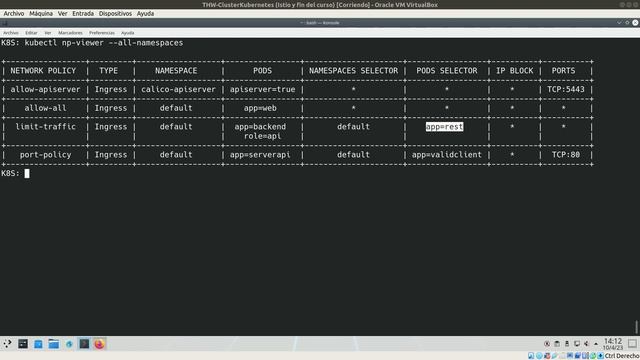640x360 pixels.
Task: Click the show desktop button in panel
Action: 632,344
